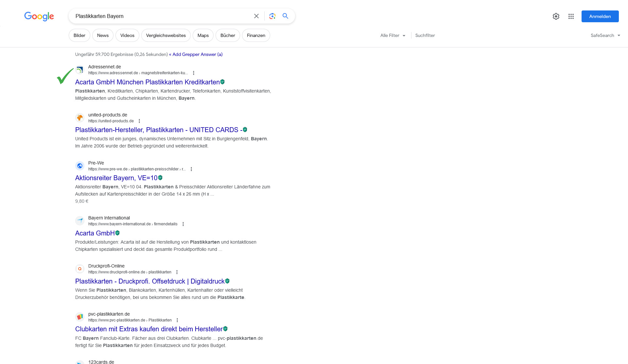The image size is (628, 364).
Task: Click the Anmelden sign-in button
Action: click(600, 16)
